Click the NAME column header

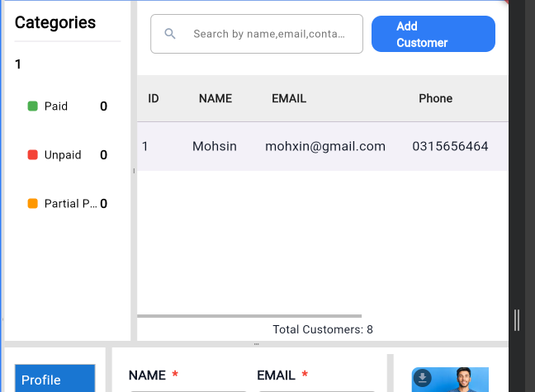(215, 98)
